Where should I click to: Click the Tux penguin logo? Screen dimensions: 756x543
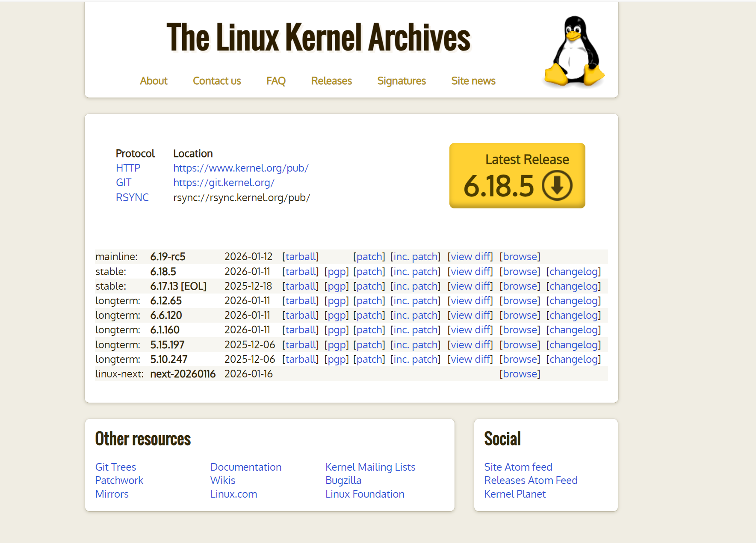(573, 51)
